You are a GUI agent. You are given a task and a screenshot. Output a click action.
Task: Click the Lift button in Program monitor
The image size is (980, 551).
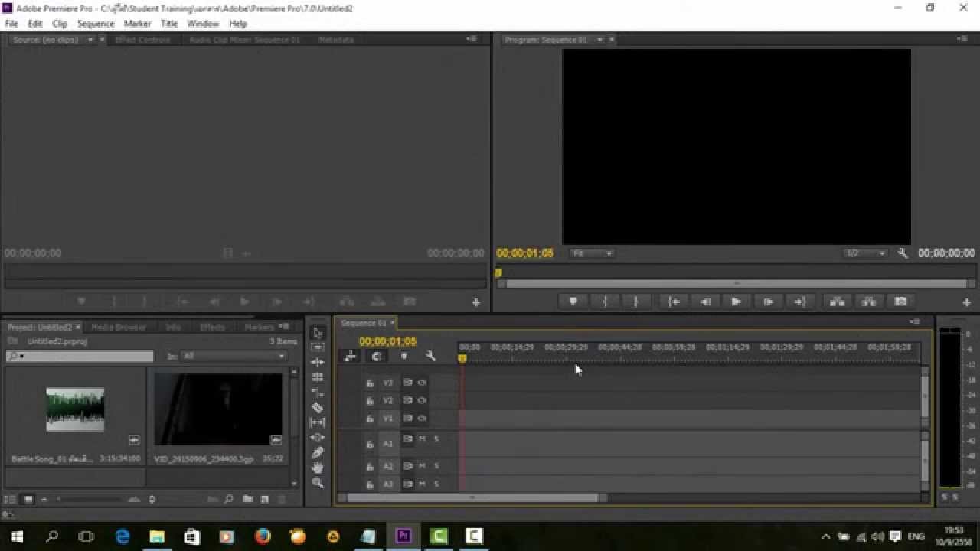[x=837, y=302]
